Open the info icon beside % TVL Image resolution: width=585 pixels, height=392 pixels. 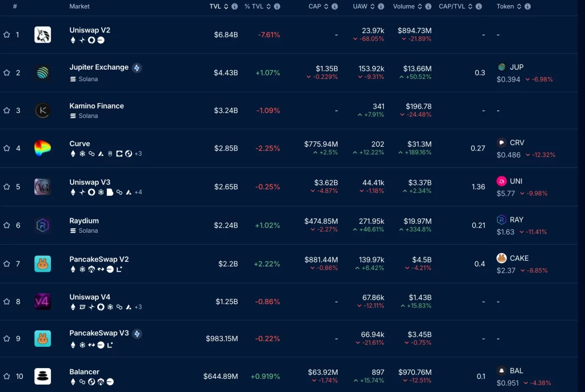point(277,6)
